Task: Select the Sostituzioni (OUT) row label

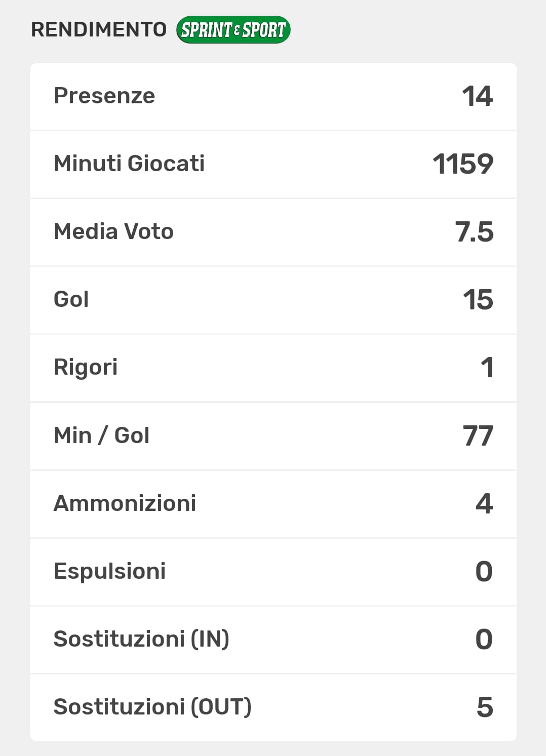Action: 152,707
